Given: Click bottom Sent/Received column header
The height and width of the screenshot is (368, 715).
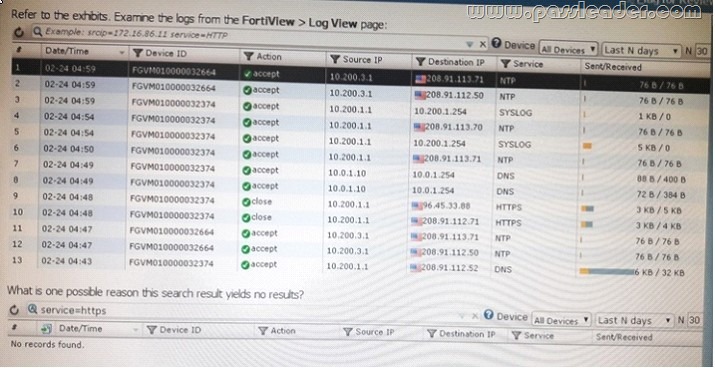Looking at the screenshot, I should (x=624, y=337).
